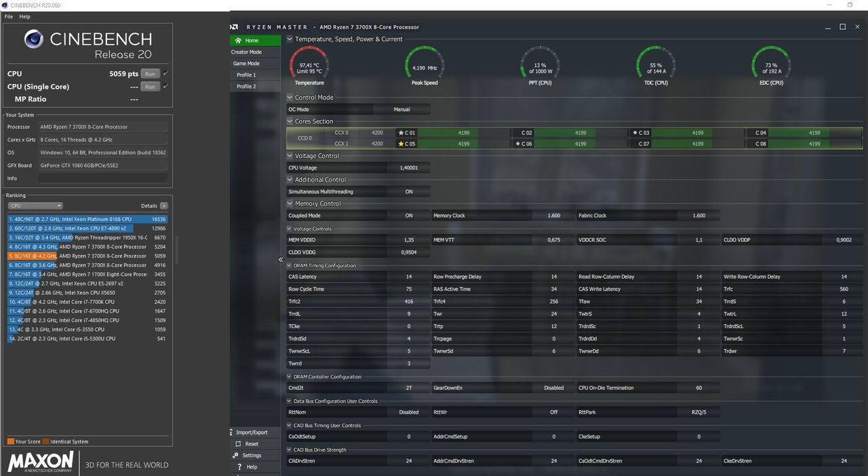Select the Profile 1 tab
Viewport: 868px width, 476px height.
255,75
